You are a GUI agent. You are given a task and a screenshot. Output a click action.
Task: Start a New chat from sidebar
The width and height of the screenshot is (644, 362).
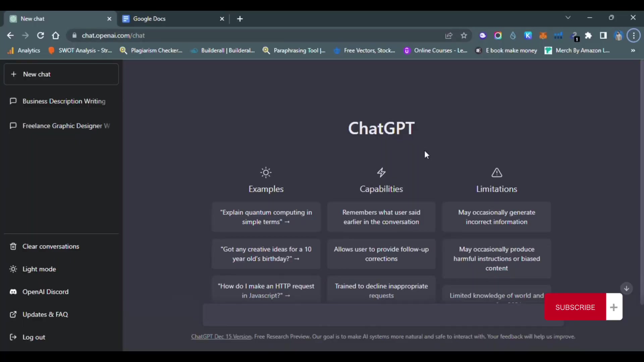pyautogui.click(x=61, y=74)
